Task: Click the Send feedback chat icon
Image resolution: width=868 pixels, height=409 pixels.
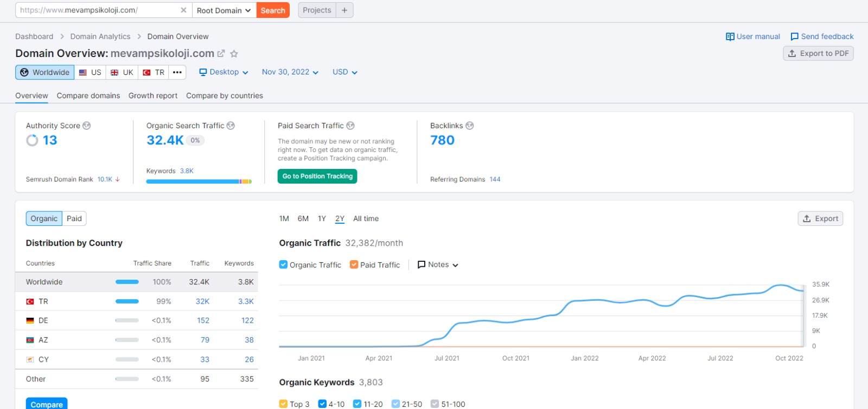Action: point(795,36)
